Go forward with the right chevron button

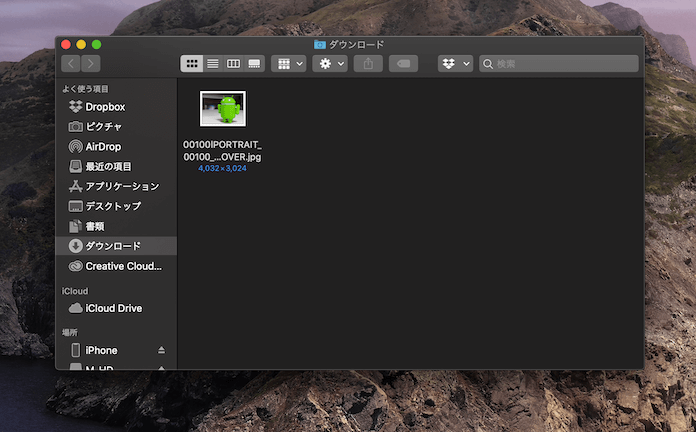click(91, 63)
